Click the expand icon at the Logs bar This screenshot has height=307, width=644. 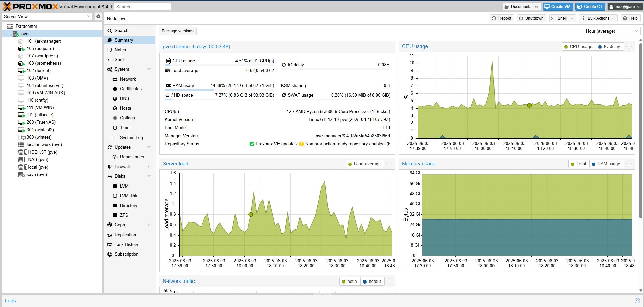637,301
